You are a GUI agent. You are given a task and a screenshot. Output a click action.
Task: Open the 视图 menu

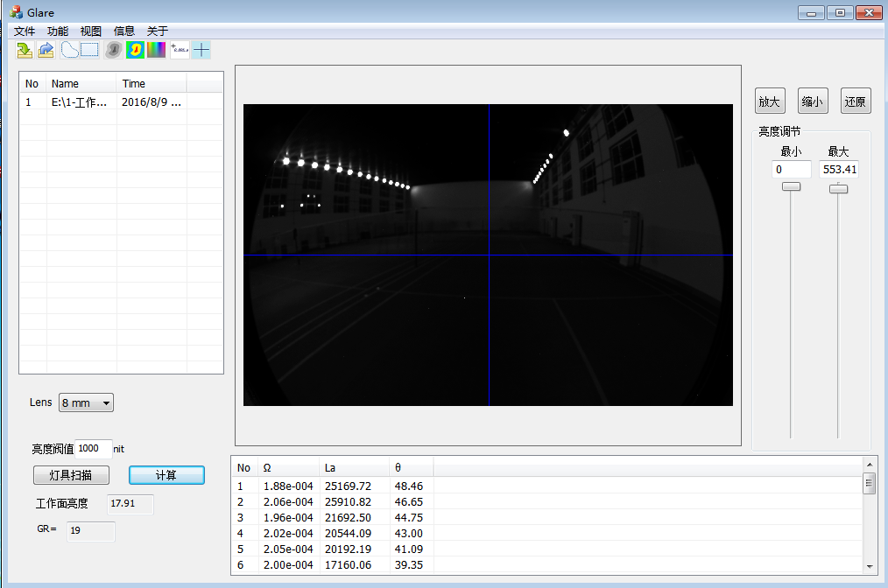pos(91,31)
